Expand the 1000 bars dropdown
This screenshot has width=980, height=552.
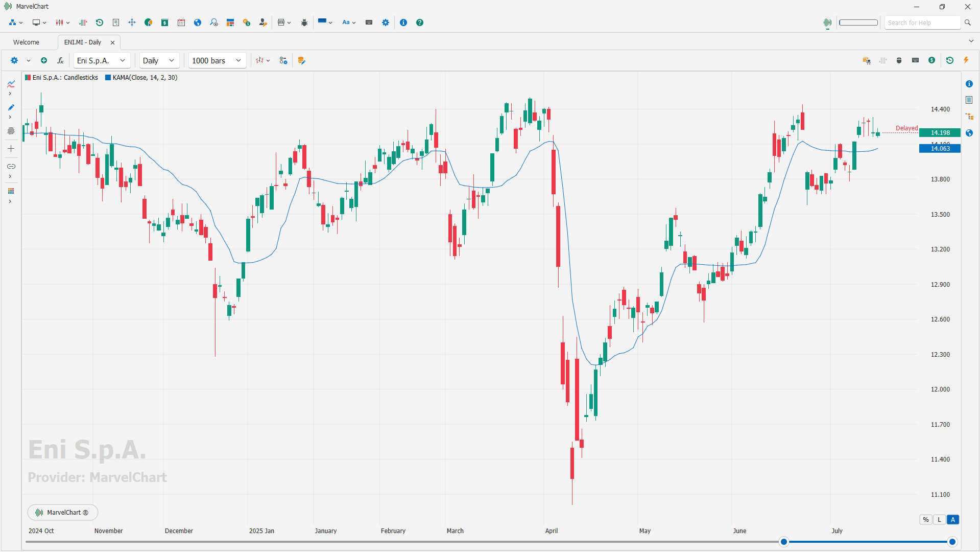coord(217,60)
